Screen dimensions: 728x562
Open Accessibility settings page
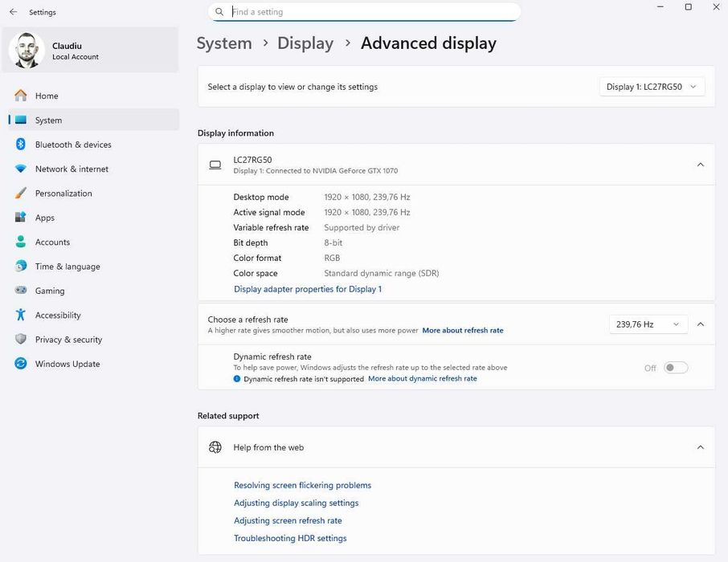point(93,315)
